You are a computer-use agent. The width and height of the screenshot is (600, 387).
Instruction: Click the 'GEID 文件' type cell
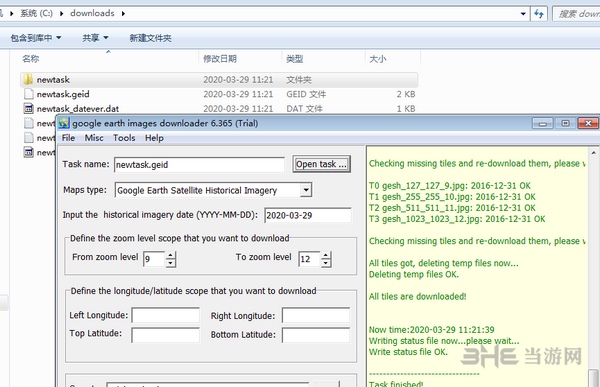pos(306,94)
